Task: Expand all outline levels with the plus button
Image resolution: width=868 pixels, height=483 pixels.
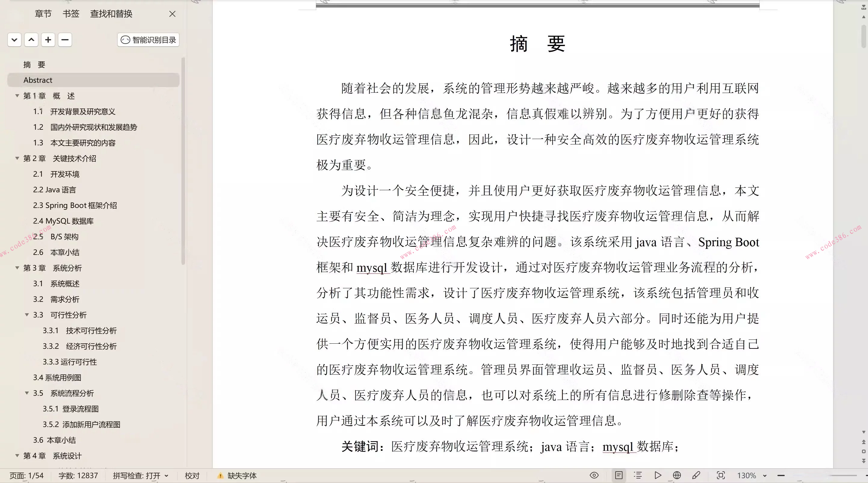Action: coord(48,40)
